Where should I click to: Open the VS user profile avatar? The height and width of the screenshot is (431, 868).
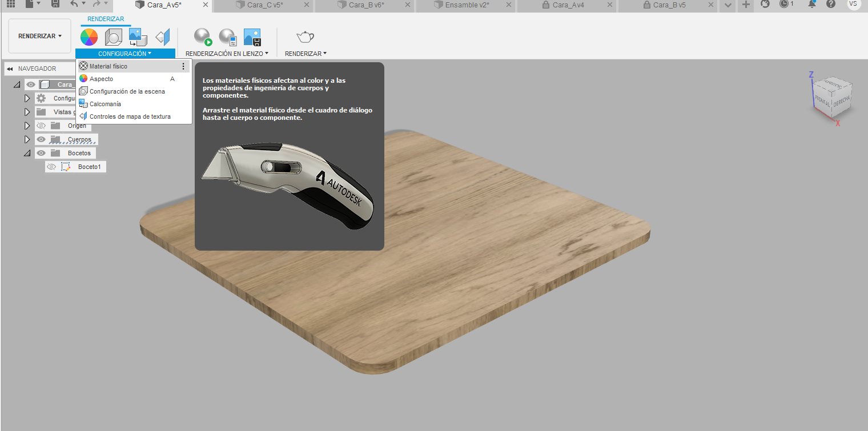(x=854, y=4)
